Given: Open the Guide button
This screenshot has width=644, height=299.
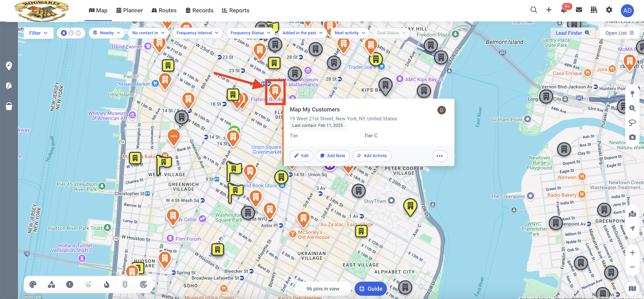Looking at the screenshot, I should pyautogui.click(x=370, y=289).
